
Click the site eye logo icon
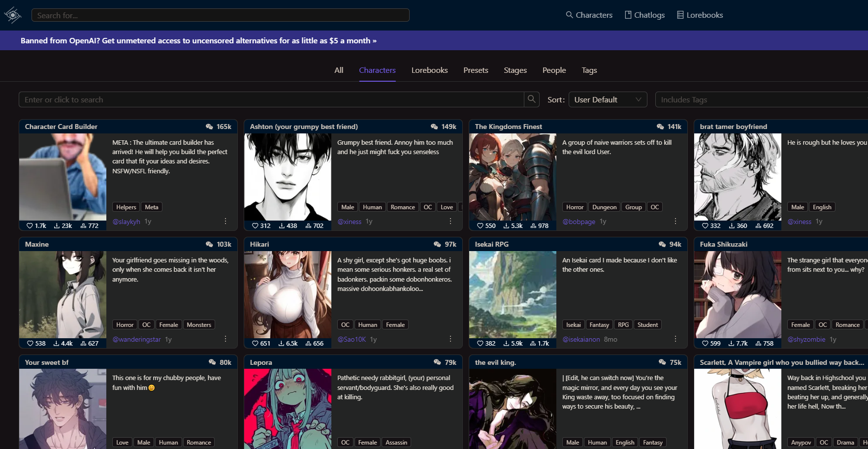click(13, 15)
